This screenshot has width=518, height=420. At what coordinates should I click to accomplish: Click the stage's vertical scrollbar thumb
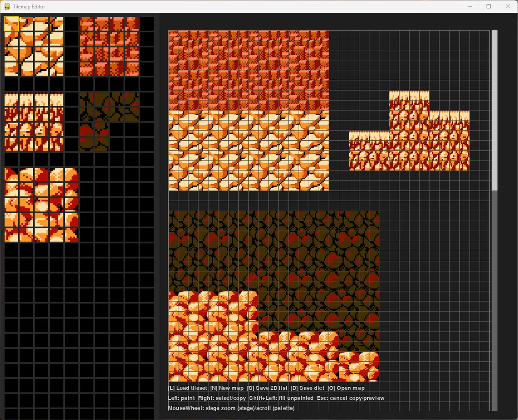click(x=495, y=110)
